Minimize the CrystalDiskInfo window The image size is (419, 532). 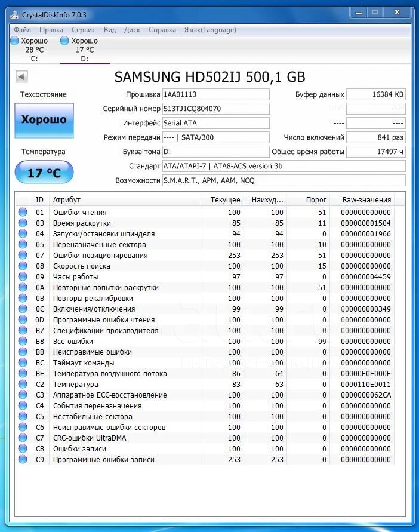[x=358, y=13]
